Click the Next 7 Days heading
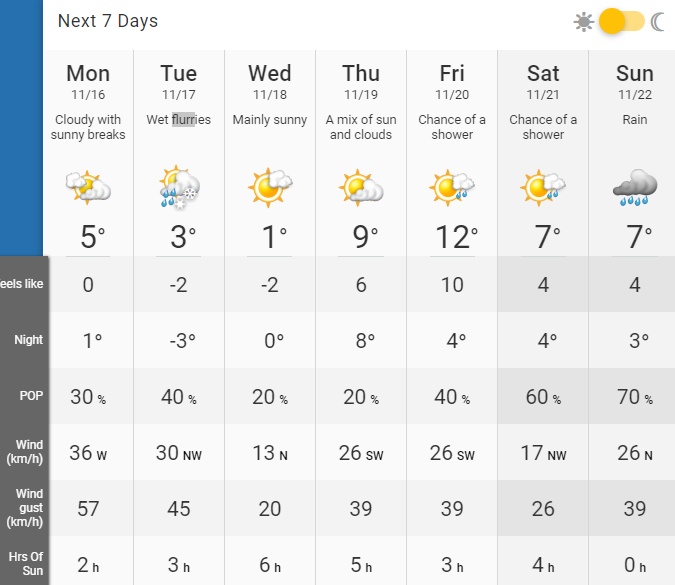This screenshot has width=675, height=585. (108, 21)
